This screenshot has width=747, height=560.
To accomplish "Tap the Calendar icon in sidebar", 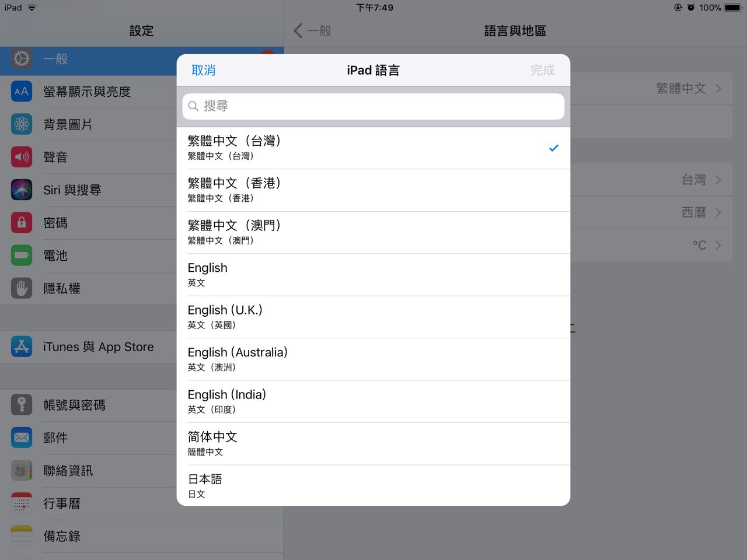I will coord(22,503).
